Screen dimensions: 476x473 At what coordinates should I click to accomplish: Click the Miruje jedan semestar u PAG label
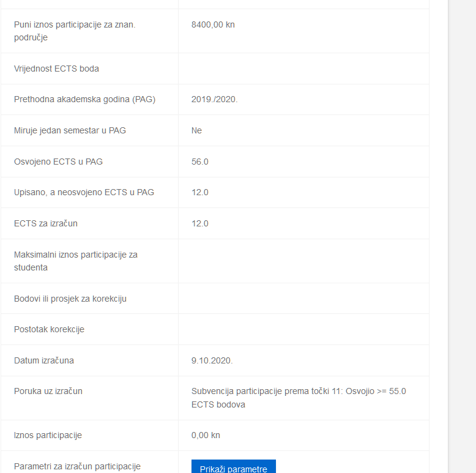pos(70,130)
